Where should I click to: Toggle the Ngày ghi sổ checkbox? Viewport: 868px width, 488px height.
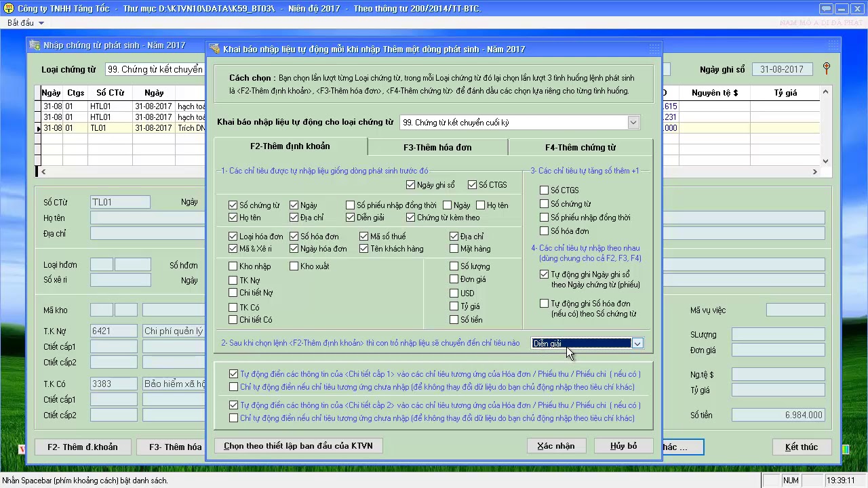tap(411, 185)
